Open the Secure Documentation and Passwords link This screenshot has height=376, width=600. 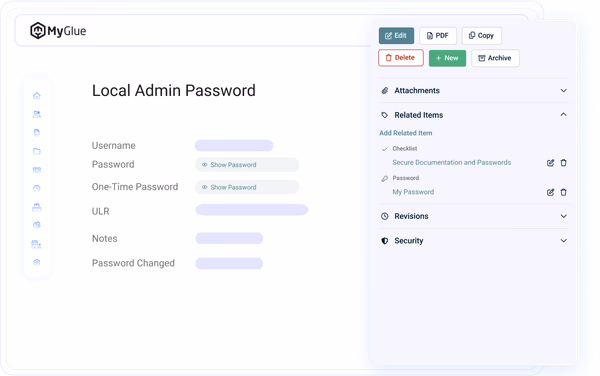coord(452,163)
